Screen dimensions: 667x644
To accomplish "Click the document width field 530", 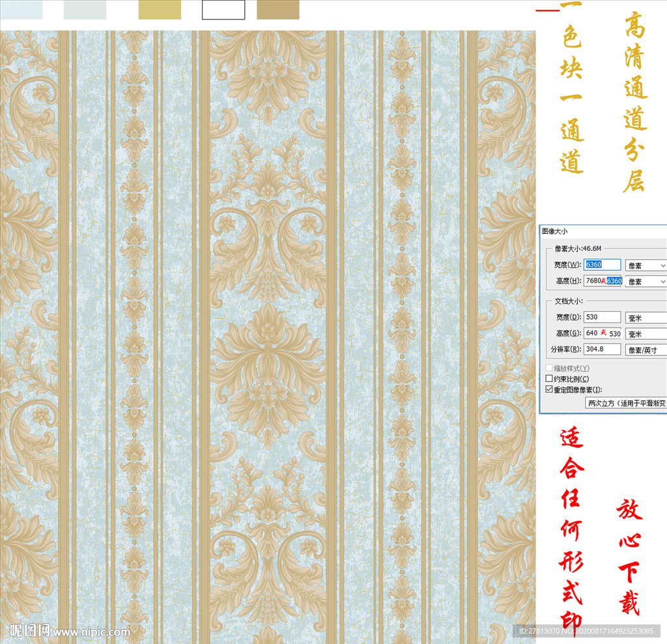I will pos(602,317).
